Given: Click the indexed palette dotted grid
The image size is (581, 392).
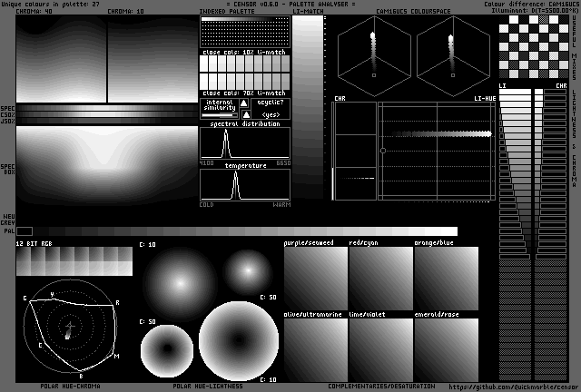Looking at the screenshot, I should click(x=245, y=31).
